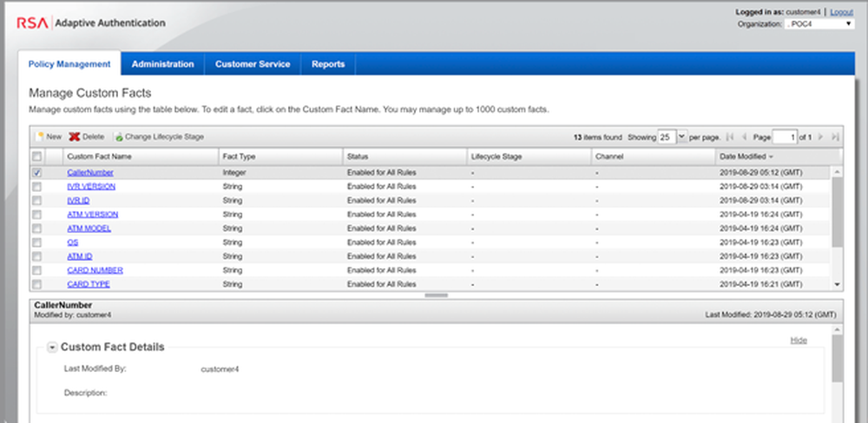The height and width of the screenshot is (423, 868).
Task: Check the CARD NUMBER row checkbox
Action: pyautogui.click(x=37, y=270)
